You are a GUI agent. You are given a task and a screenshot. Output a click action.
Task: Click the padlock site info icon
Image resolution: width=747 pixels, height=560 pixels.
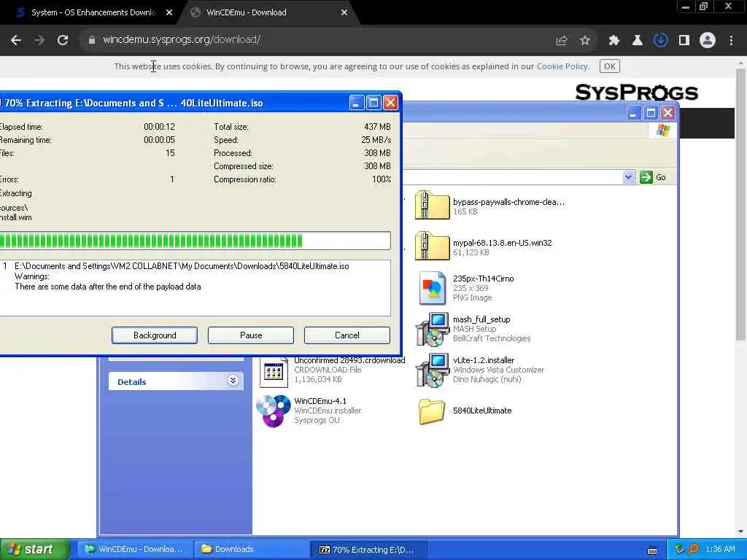(x=91, y=40)
